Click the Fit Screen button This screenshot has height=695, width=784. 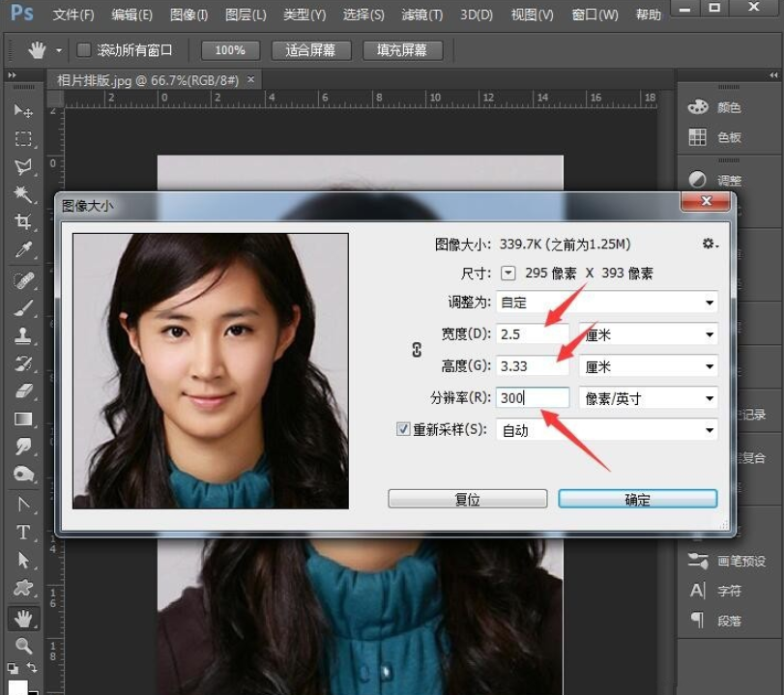coord(310,50)
